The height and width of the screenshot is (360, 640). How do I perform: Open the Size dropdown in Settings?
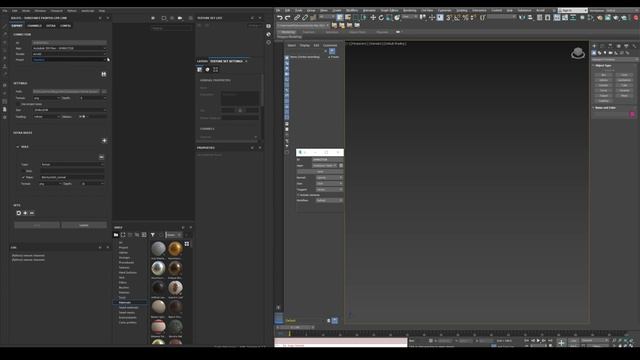click(69, 110)
